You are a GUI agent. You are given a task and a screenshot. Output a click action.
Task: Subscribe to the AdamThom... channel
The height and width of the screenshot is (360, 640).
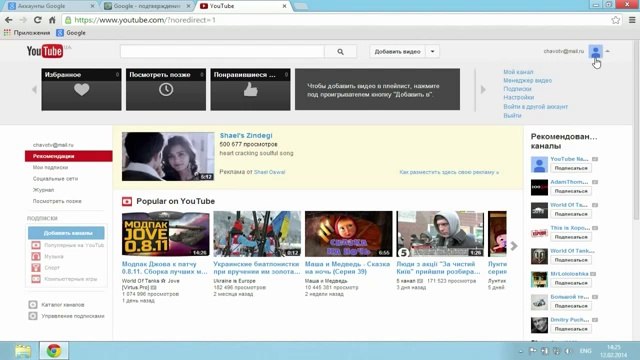tap(571, 191)
